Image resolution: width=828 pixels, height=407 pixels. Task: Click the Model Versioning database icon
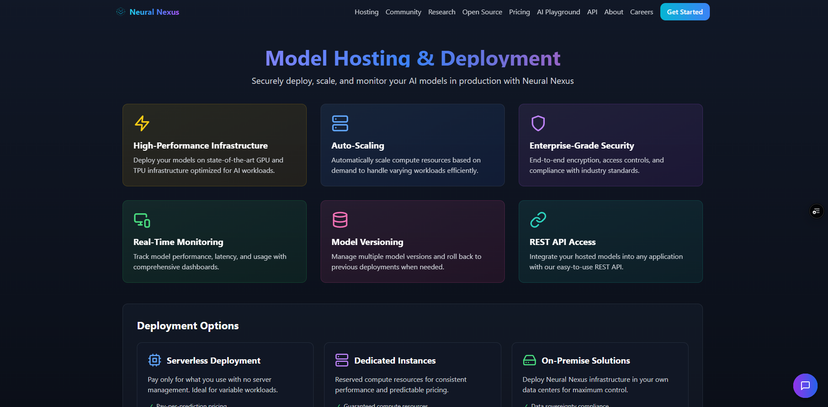point(340,220)
